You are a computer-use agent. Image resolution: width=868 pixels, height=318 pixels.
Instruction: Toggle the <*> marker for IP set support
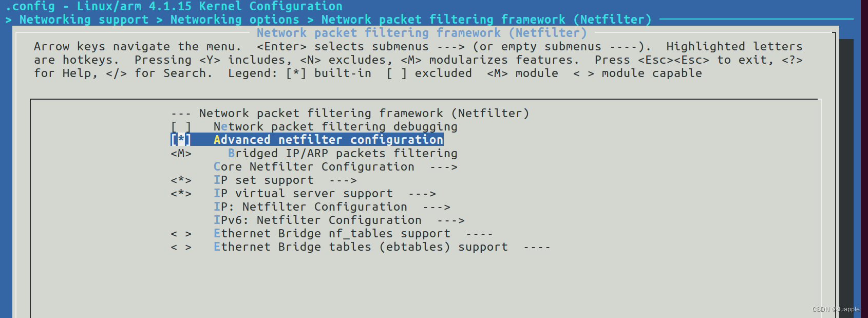181,180
